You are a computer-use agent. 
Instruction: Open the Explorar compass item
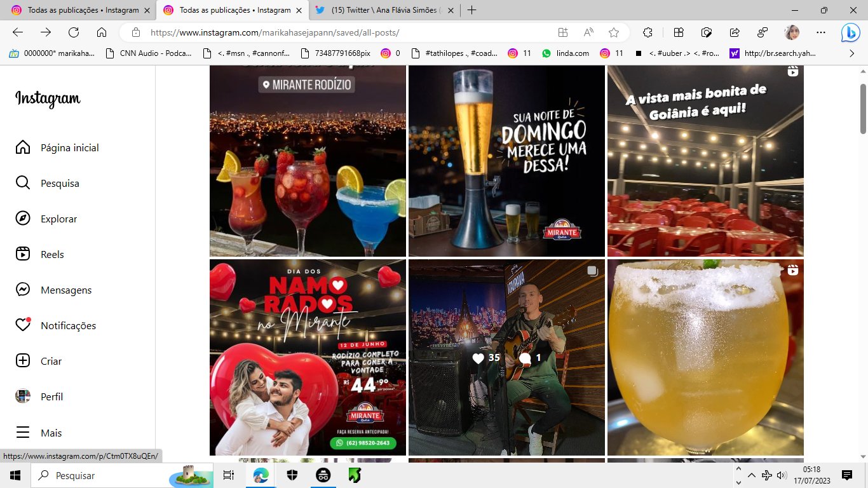pos(46,219)
